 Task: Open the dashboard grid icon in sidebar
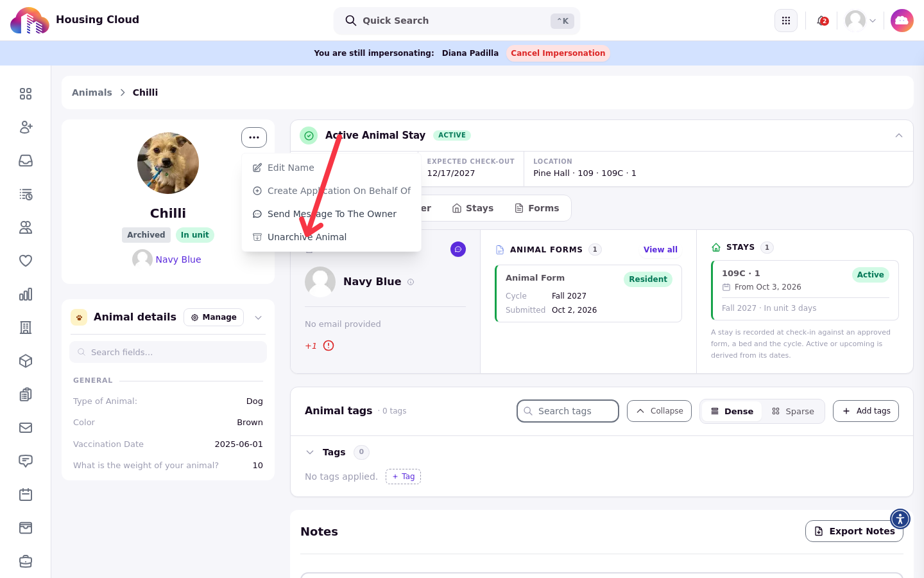[x=26, y=94]
